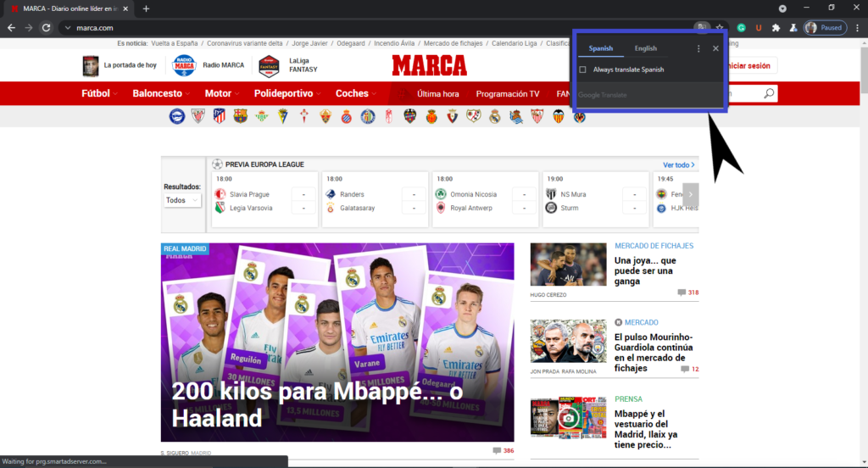Open Prensa newspaper covers thumbnail
This screenshot has height=468, width=868.
pyautogui.click(x=568, y=418)
